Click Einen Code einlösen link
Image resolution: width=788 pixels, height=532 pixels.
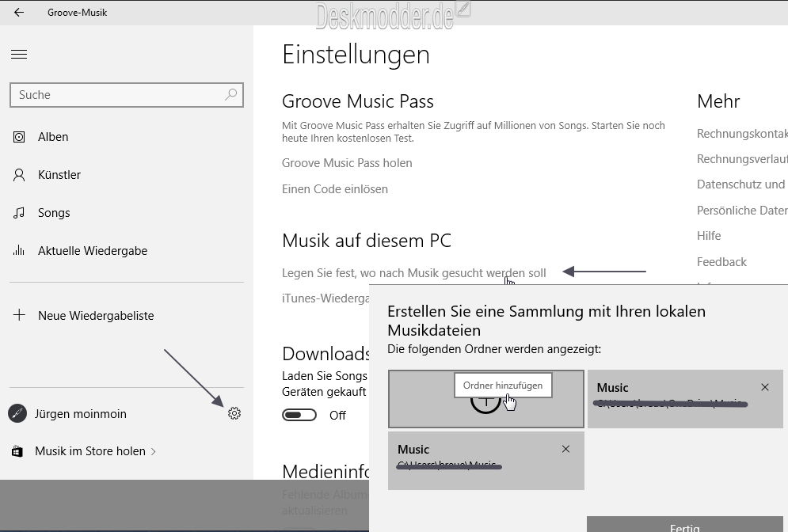point(335,189)
